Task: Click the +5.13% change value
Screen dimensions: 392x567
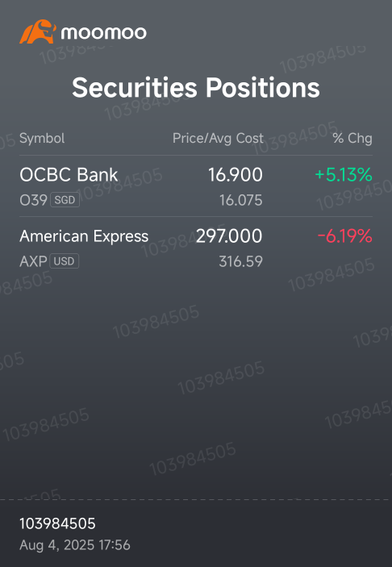Action: pyautogui.click(x=343, y=175)
